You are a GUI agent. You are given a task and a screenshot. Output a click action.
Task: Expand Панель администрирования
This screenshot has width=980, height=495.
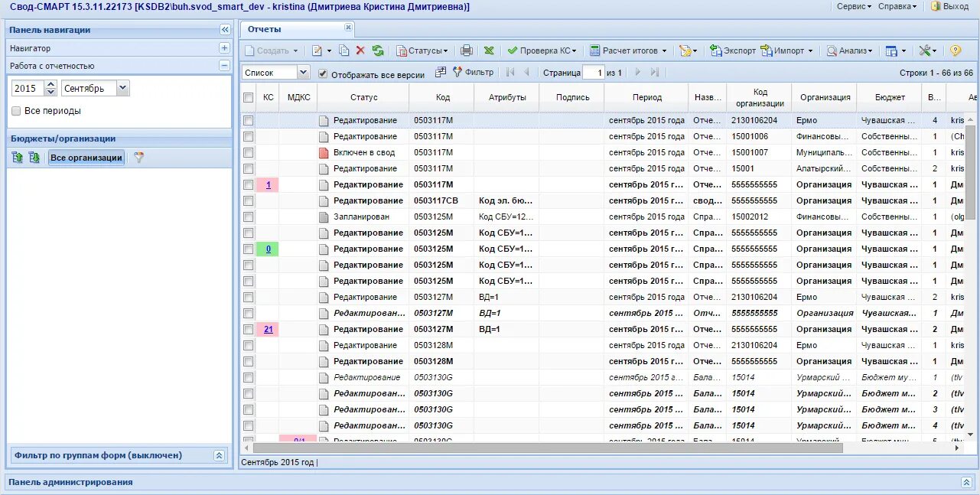(966, 482)
